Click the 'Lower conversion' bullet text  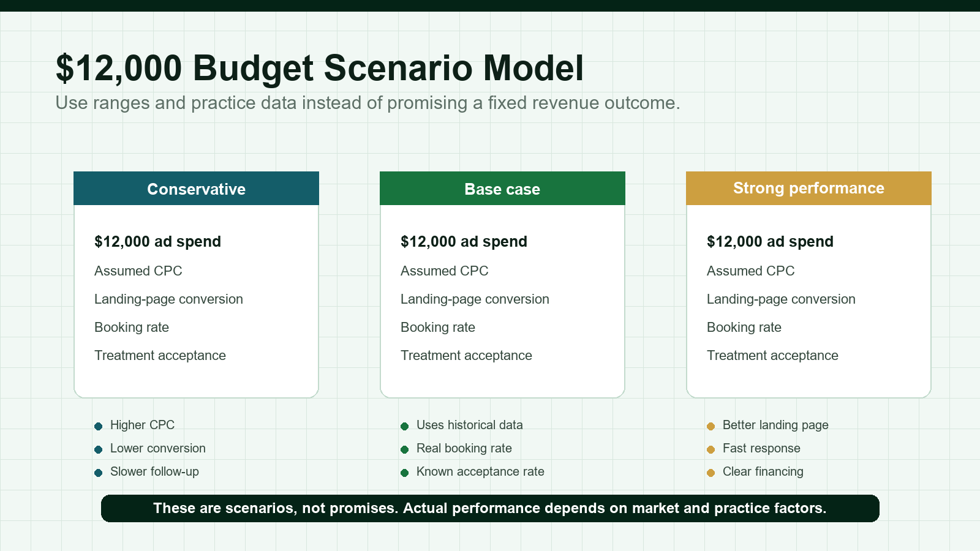pyautogui.click(x=158, y=448)
